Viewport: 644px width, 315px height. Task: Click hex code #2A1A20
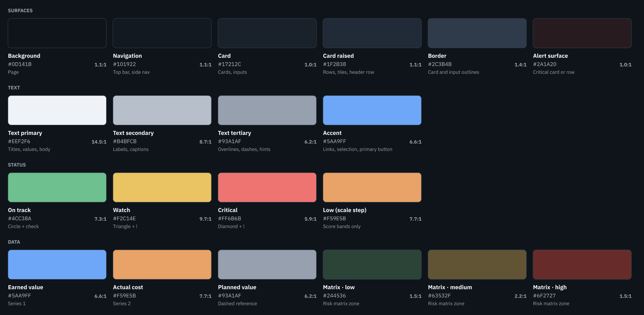[x=545, y=64]
